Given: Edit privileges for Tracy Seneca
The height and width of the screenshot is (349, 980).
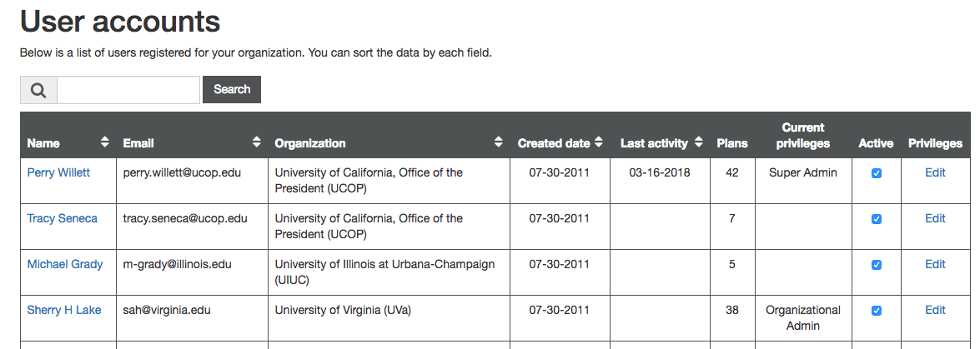Looking at the screenshot, I should (935, 218).
